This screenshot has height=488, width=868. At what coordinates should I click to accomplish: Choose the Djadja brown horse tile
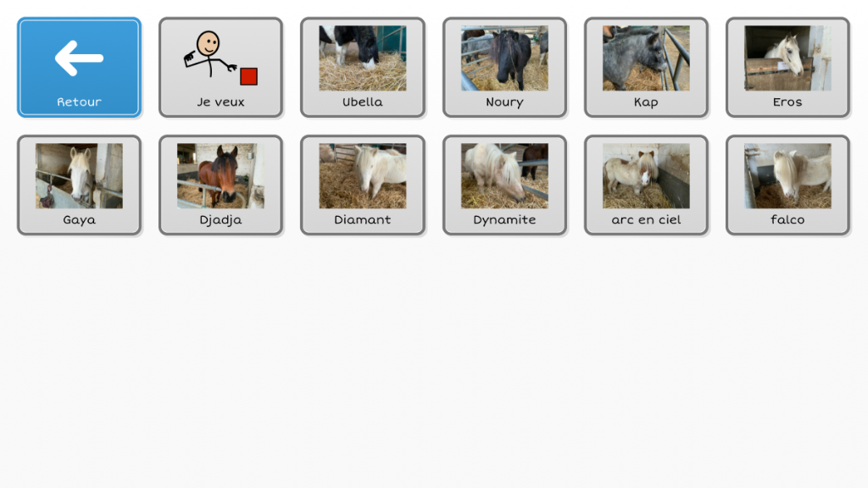click(x=221, y=185)
